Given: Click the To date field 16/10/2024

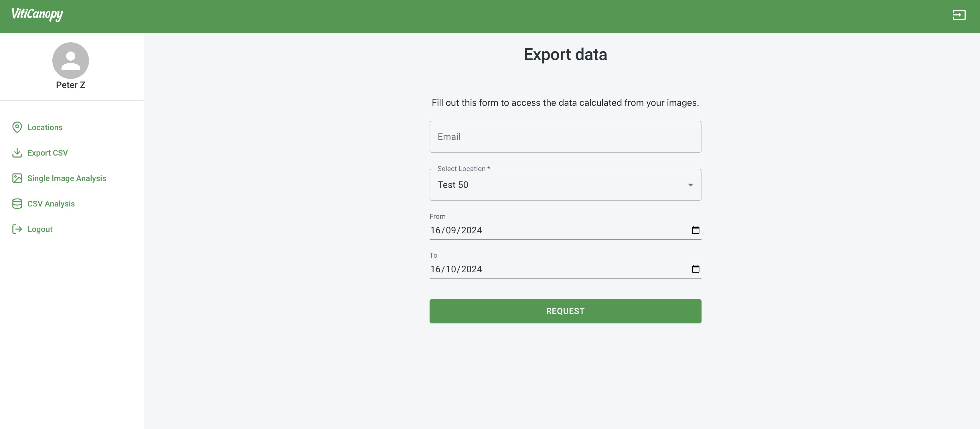Looking at the screenshot, I should 565,269.
